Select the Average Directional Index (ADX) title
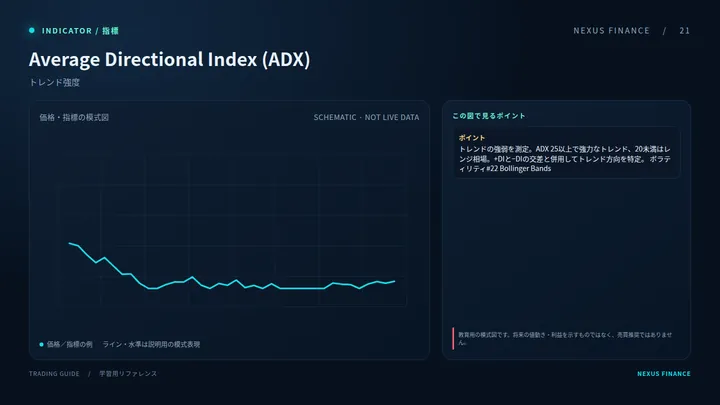This screenshot has height=405, width=720. (169, 59)
